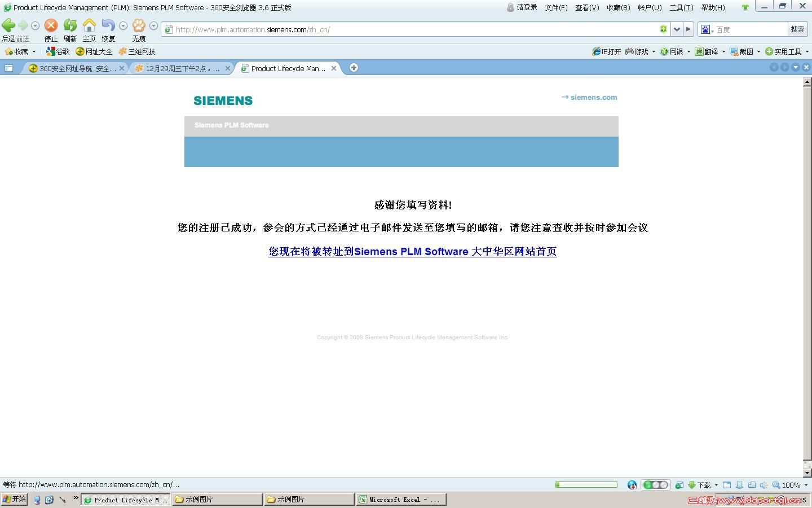Open the tab list sidebar icon
812x508 pixels.
(x=9, y=68)
